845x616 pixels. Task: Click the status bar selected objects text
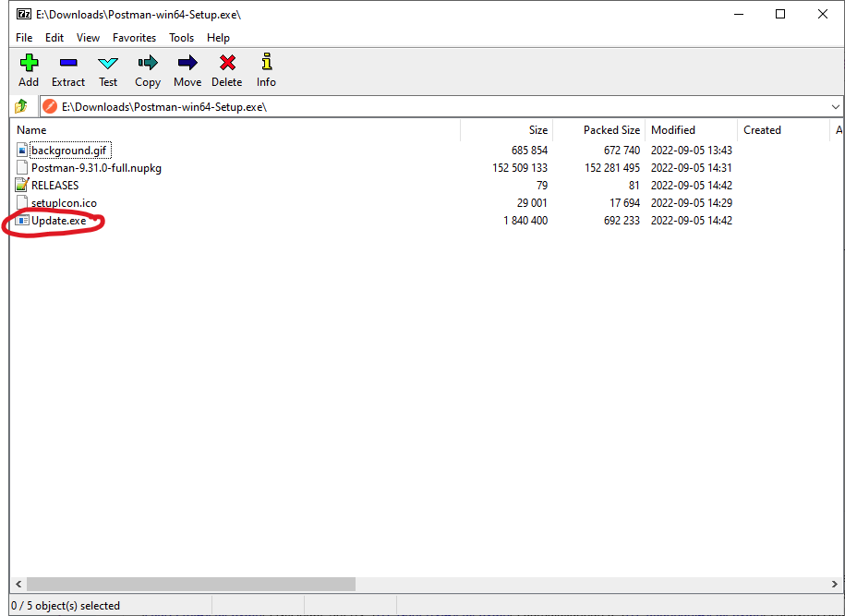(66, 606)
